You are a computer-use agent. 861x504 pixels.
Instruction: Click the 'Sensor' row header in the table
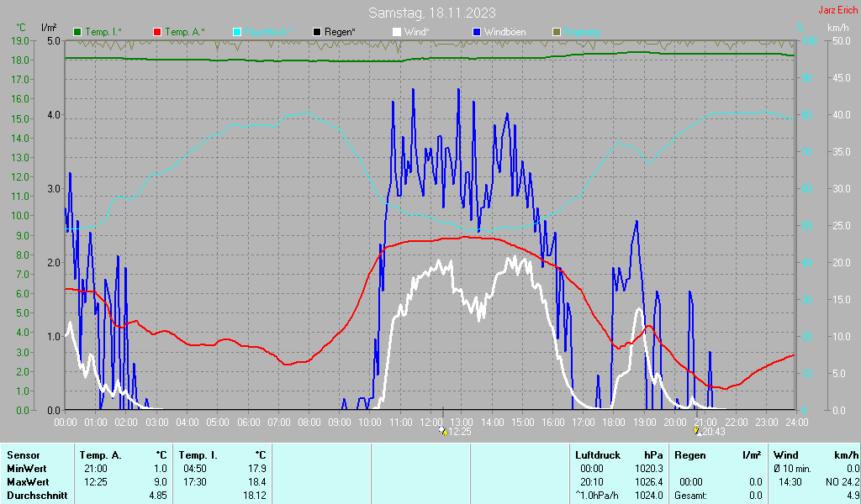(x=24, y=455)
